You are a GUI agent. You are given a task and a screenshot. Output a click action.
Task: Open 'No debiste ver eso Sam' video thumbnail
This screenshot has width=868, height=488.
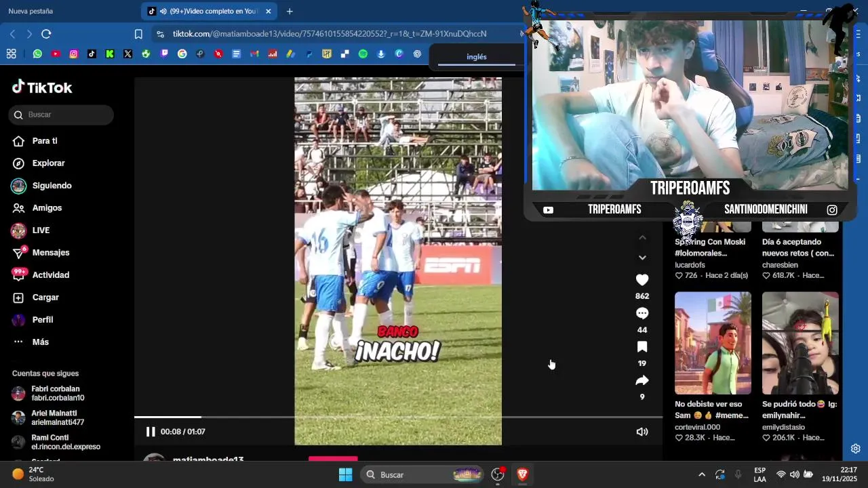tap(713, 343)
